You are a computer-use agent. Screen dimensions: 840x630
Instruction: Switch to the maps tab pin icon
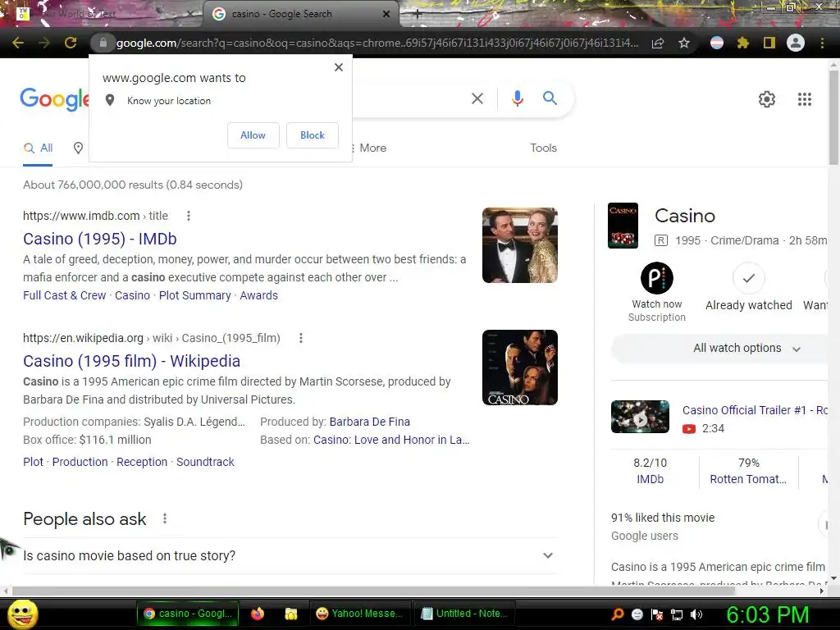(x=78, y=148)
